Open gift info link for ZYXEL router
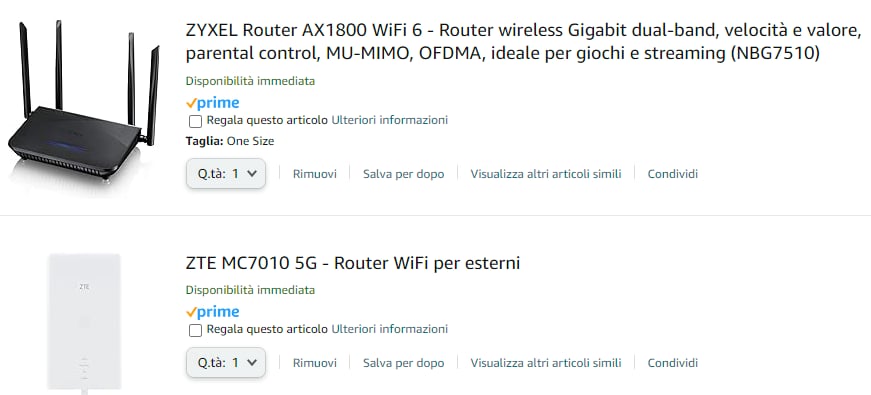Screen dimensions: 871x395 tap(389, 120)
